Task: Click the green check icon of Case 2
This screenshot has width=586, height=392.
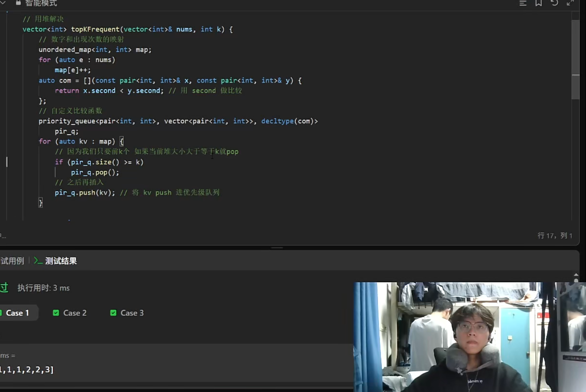Action: tap(56, 313)
